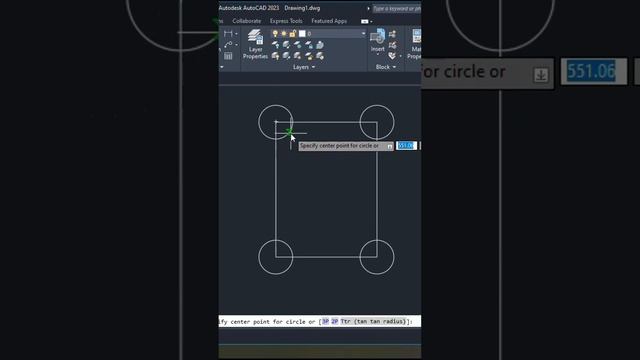This screenshot has width=640, height=360.
Task: Select the Linear dimension tool
Action: coord(228,33)
